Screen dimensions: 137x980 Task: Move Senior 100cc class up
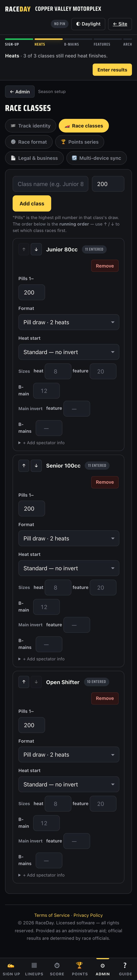point(24,465)
